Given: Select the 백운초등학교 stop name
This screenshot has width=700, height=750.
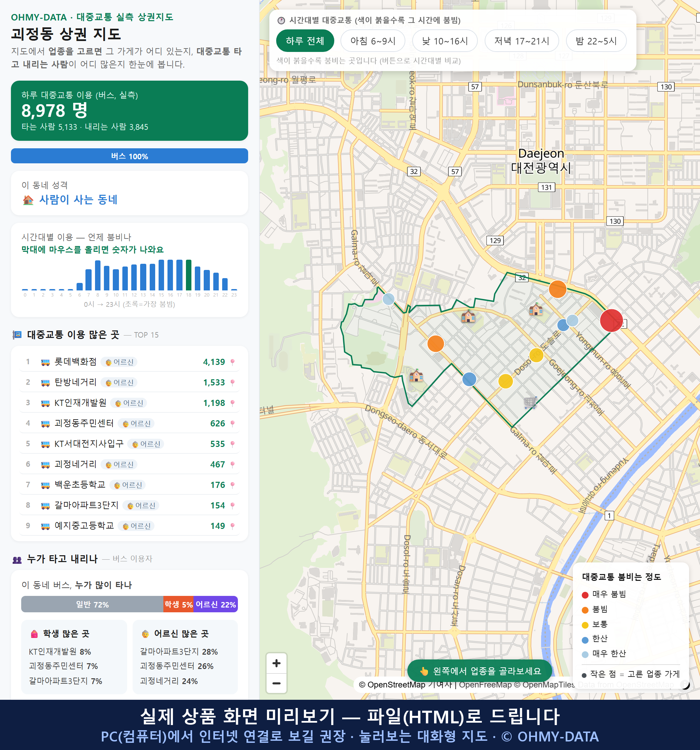Looking at the screenshot, I should click(x=80, y=485).
